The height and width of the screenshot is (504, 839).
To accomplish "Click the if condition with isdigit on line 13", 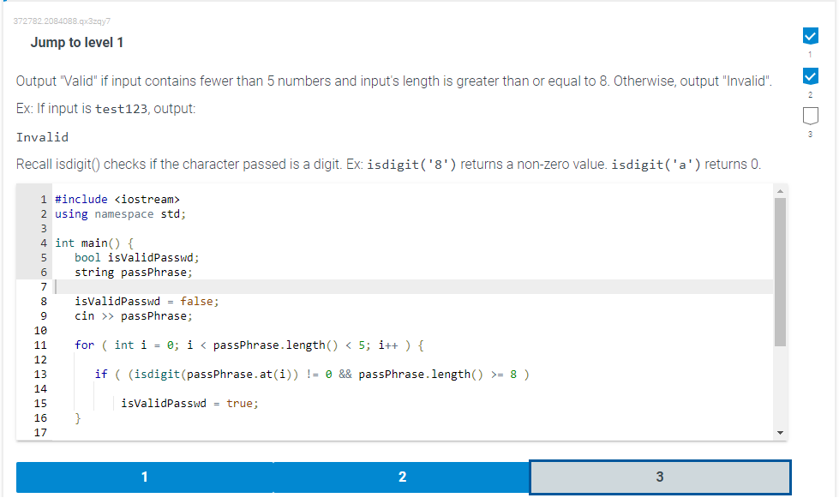I will pyautogui.click(x=312, y=374).
